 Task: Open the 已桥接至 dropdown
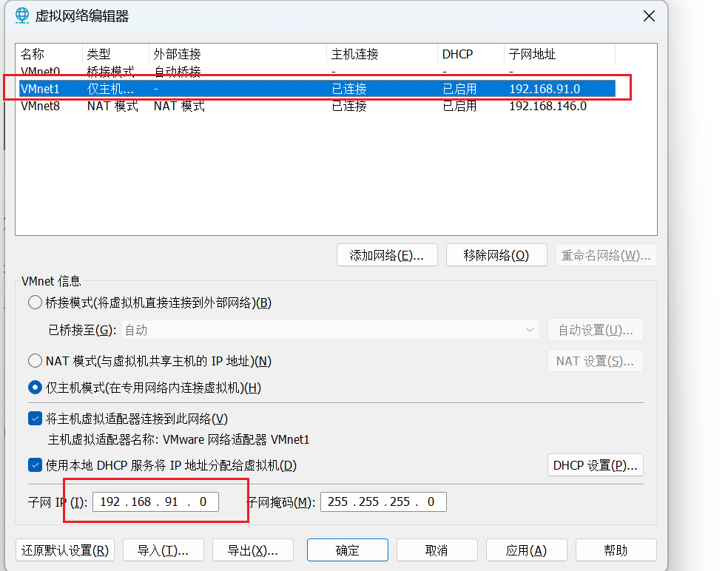(x=330, y=330)
